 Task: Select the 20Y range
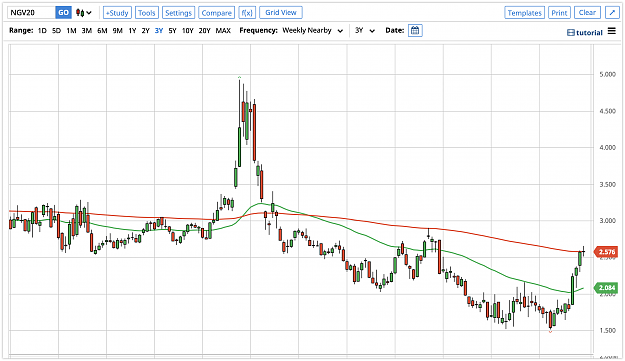(204, 31)
